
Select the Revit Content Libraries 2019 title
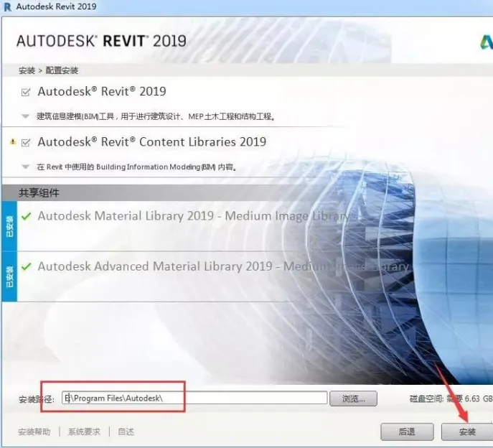(x=152, y=142)
